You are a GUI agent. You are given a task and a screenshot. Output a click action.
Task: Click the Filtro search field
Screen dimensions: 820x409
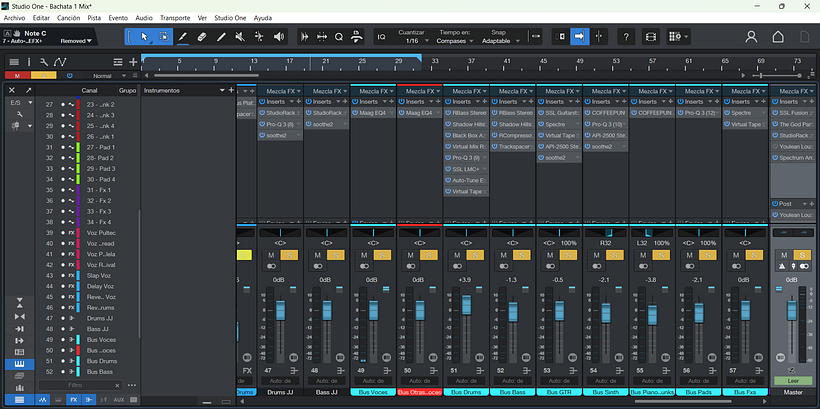click(x=75, y=385)
